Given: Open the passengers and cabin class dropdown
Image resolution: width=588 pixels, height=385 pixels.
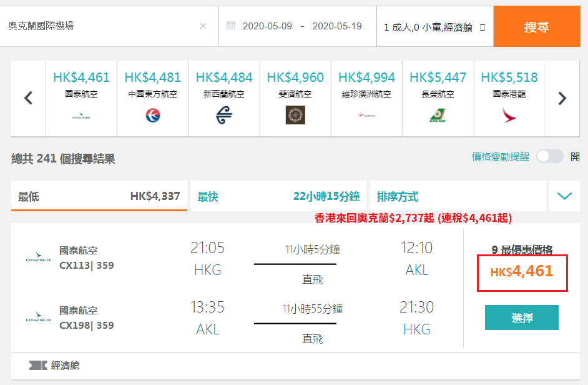Looking at the screenshot, I should [x=434, y=27].
